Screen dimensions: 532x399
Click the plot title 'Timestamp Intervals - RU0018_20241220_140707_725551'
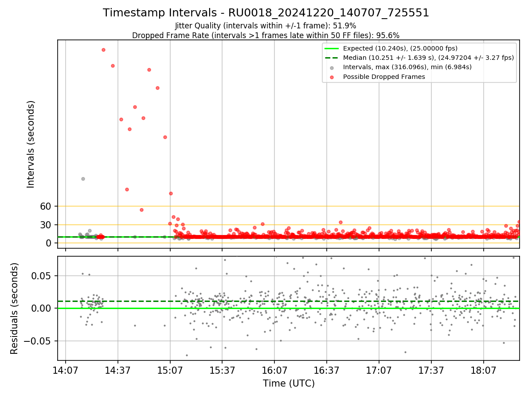coord(266,13)
